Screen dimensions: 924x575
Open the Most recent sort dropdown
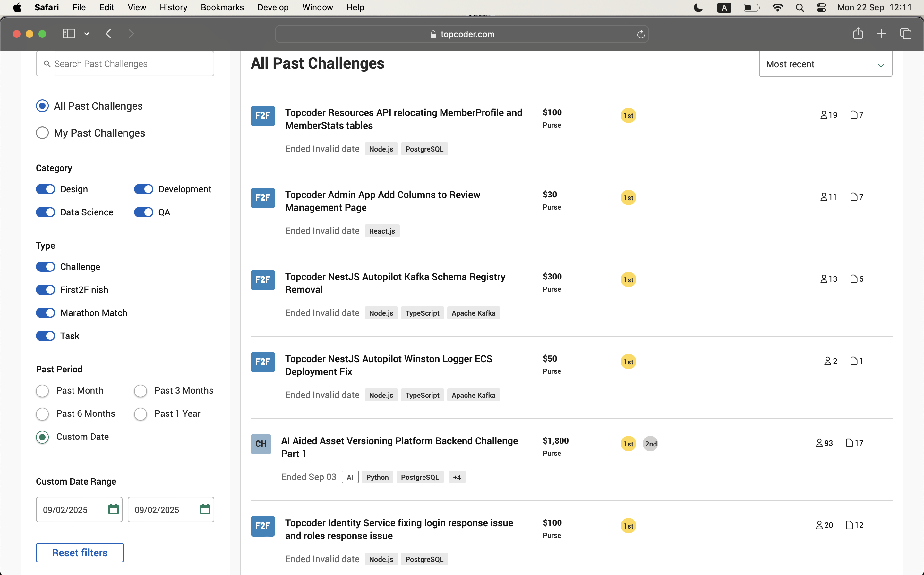coord(825,64)
